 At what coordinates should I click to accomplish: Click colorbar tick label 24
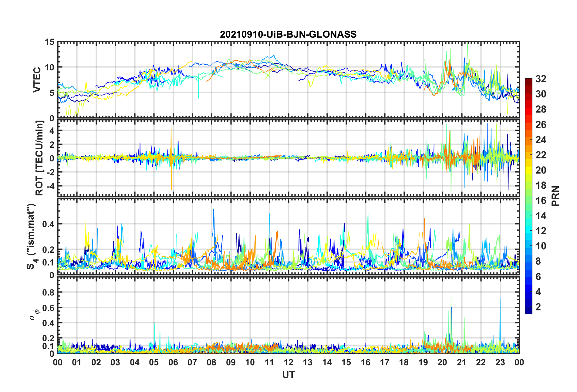click(x=541, y=140)
